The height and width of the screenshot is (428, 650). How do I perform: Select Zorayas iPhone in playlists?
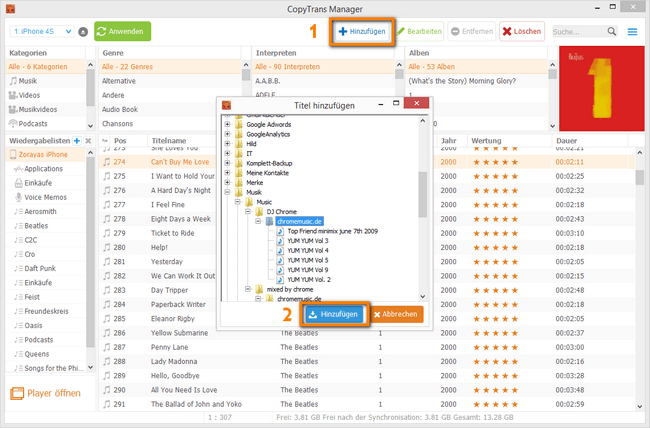point(46,154)
